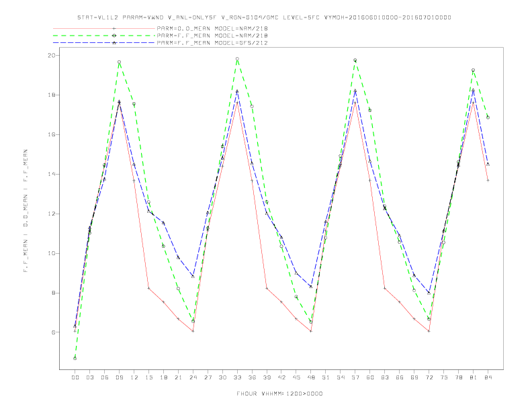Click the x-axis tick label 57

(x=355, y=377)
